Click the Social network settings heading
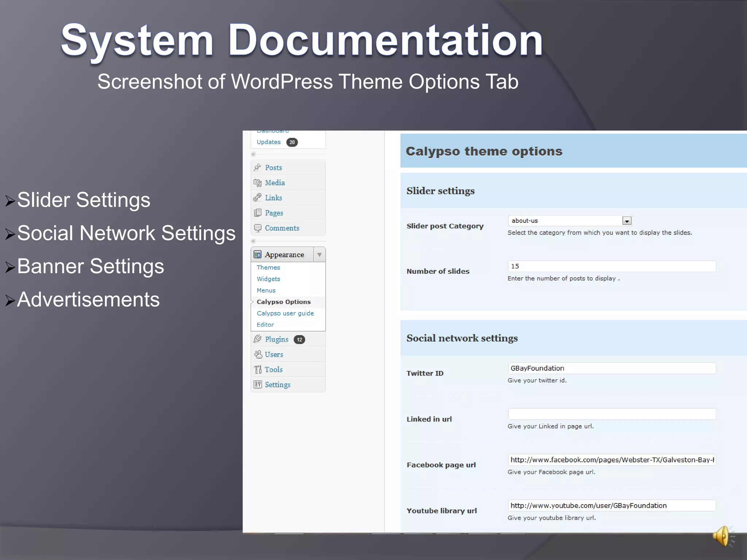 point(462,338)
